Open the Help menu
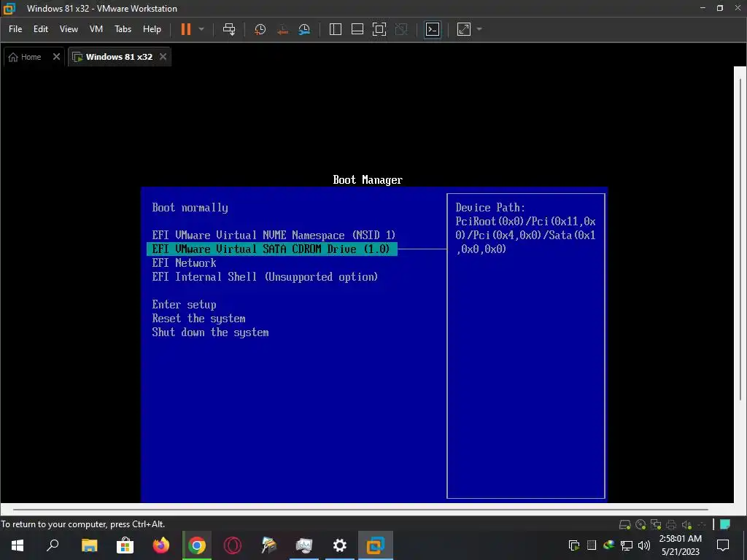 coord(152,29)
